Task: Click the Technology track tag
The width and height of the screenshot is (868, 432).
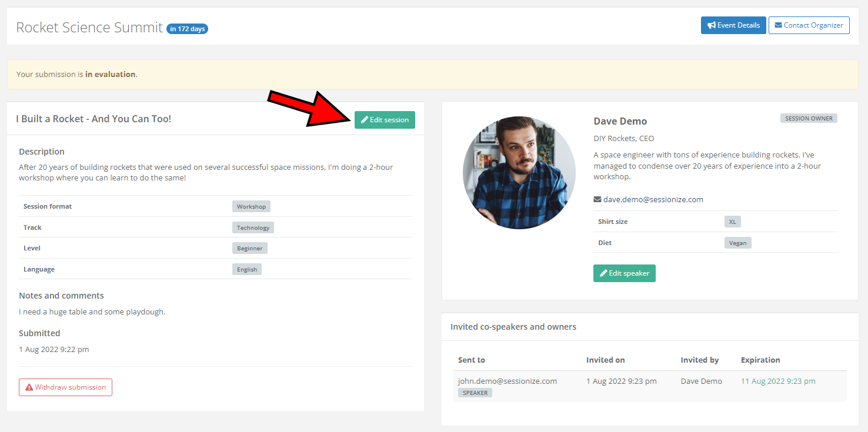Action: [253, 227]
